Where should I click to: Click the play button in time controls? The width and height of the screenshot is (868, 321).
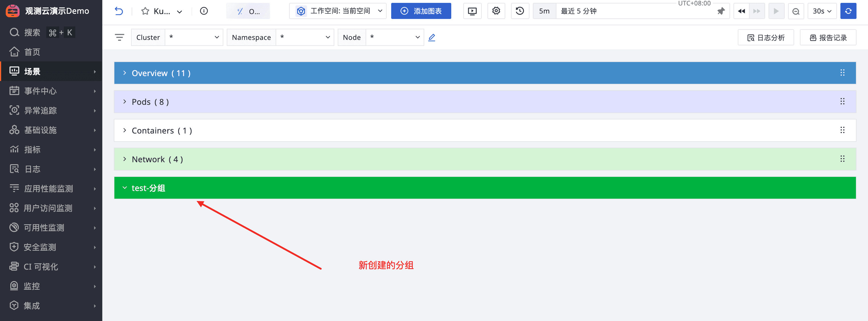click(776, 11)
